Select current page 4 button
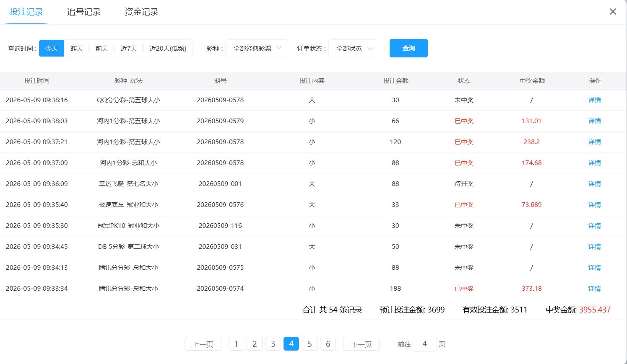The height and width of the screenshot is (364, 627). point(291,344)
